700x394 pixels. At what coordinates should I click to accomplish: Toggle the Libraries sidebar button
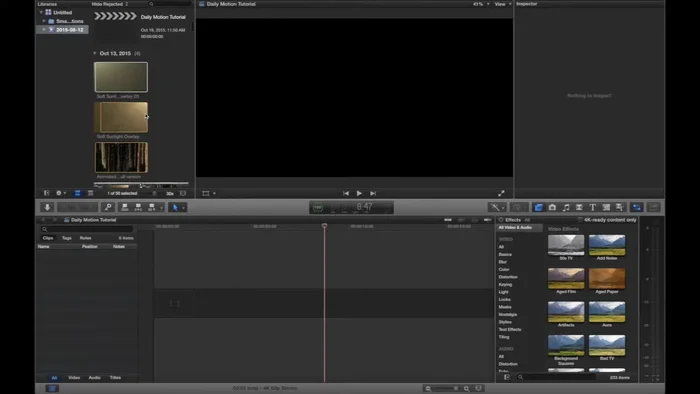click(46, 193)
